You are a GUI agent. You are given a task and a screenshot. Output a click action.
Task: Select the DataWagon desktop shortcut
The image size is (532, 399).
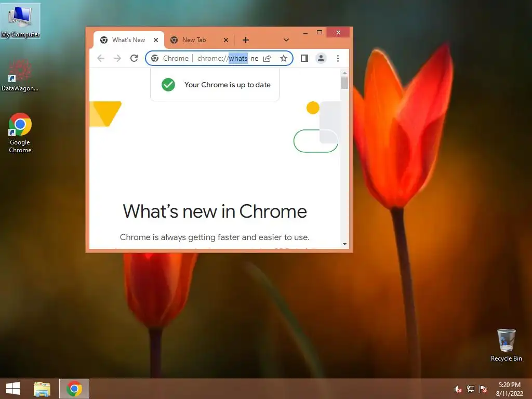[20, 75]
